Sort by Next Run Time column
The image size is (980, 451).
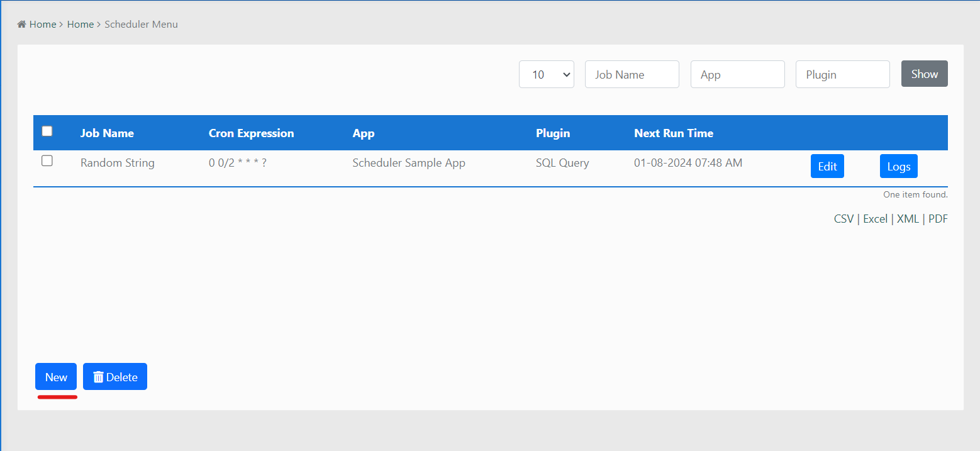(x=673, y=133)
